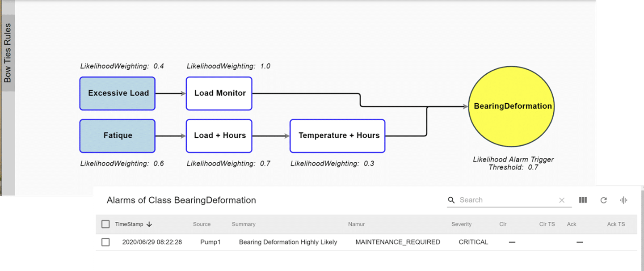Click the yellow BearingDeformation event circle
The height and width of the screenshot is (271, 644).
pyautogui.click(x=512, y=106)
